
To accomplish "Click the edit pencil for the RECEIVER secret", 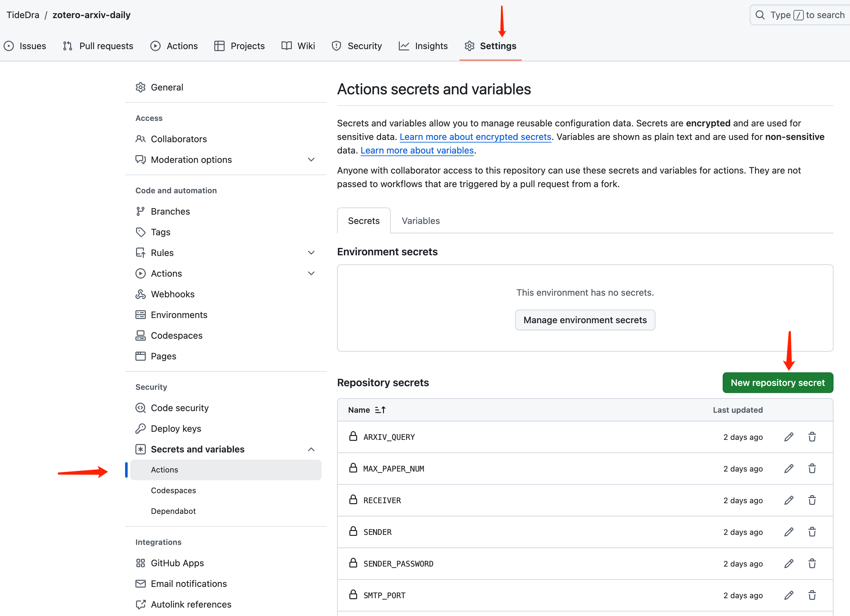I will tap(789, 500).
